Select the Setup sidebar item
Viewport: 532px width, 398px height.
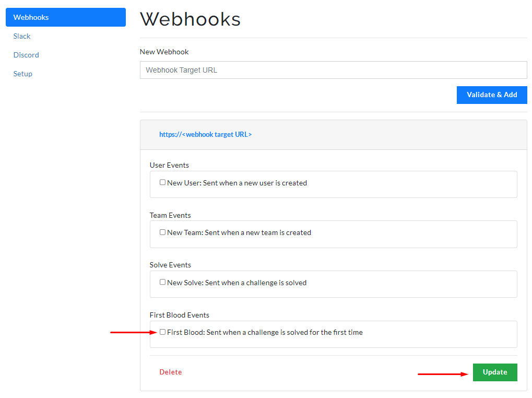[x=23, y=74]
